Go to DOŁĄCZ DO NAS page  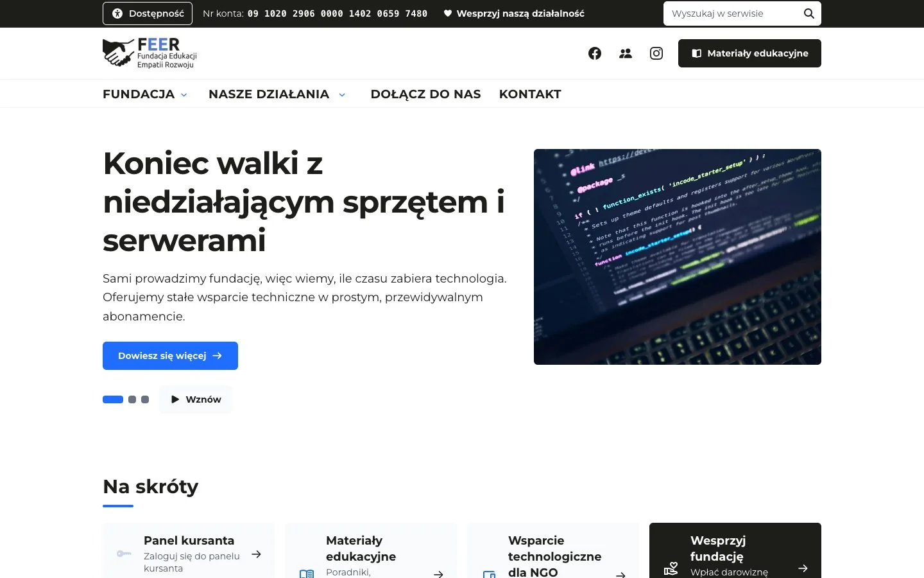point(425,94)
